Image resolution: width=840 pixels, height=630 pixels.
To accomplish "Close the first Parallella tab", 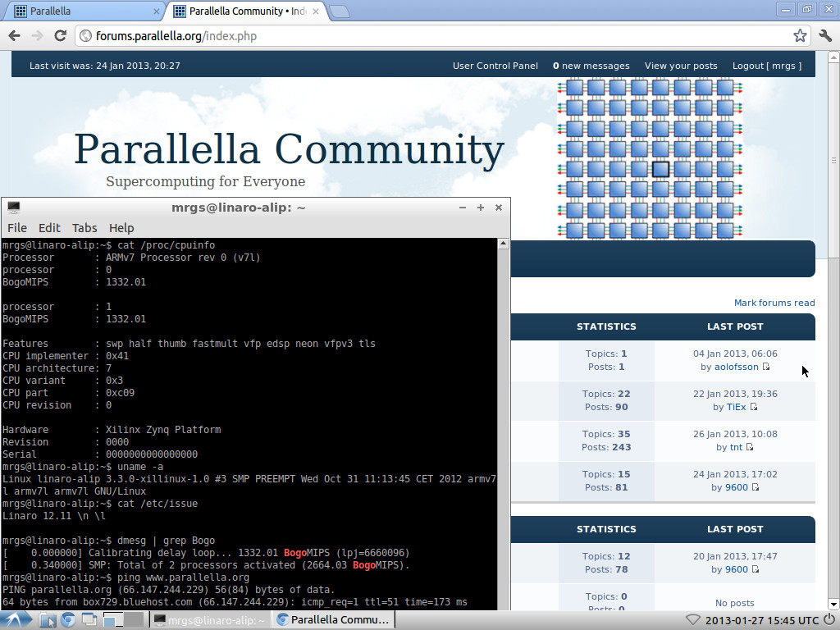I will [157, 11].
